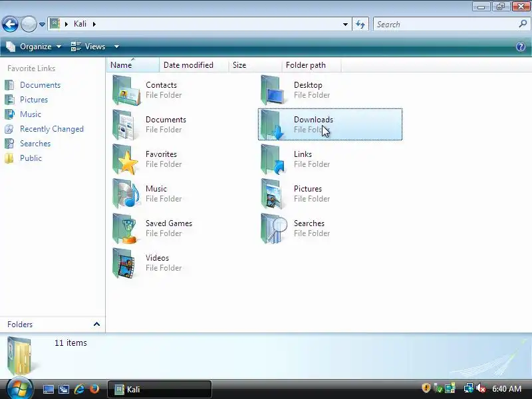Click the Videos folder name

[157, 258]
